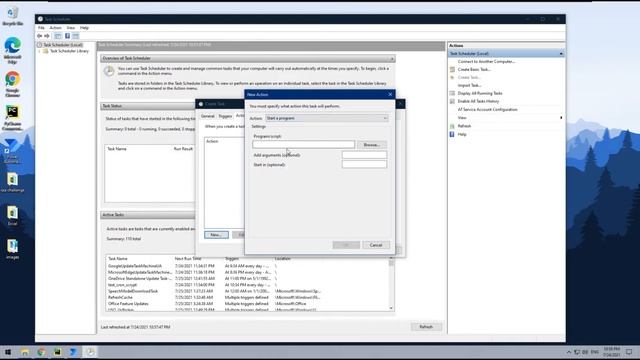Select Task Scheduler Library tree node

pyautogui.click(x=69, y=51)
